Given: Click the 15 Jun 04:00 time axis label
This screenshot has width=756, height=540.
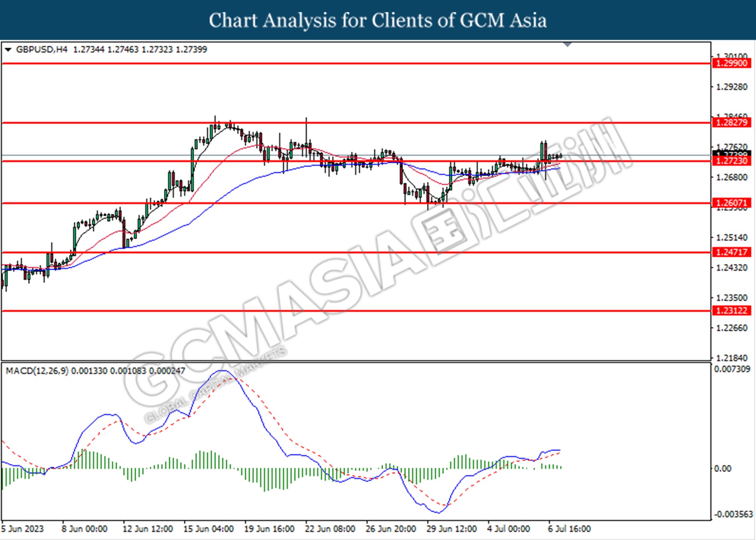Looking at the screenshot, I should coord(208,529).
